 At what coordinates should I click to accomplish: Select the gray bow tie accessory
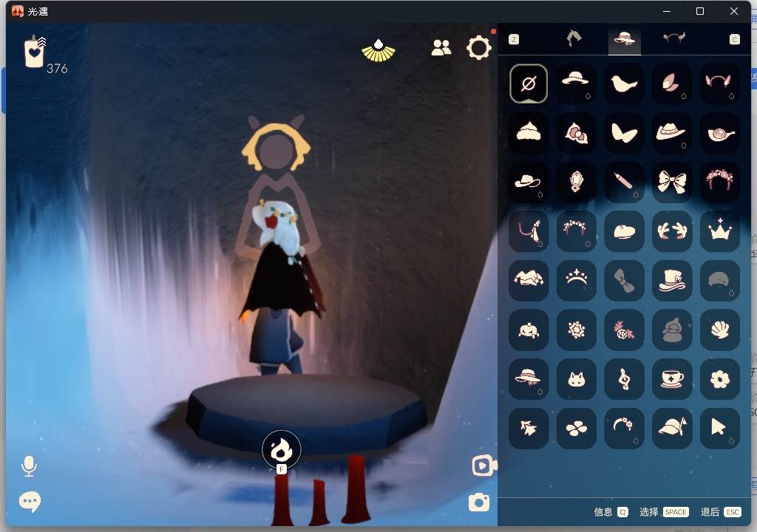624,281
